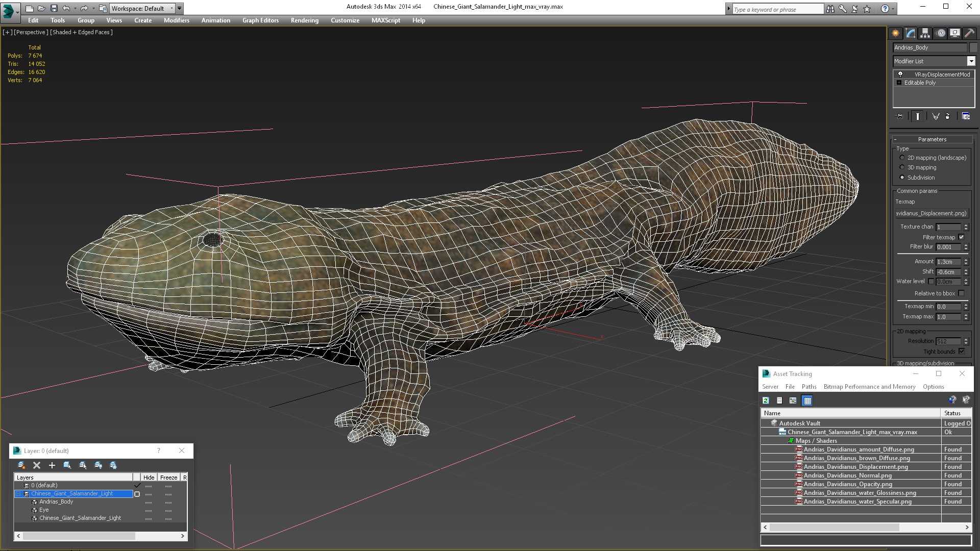
Task: Click Make Unique modifier icon
Action: click(x=936, y=116)
